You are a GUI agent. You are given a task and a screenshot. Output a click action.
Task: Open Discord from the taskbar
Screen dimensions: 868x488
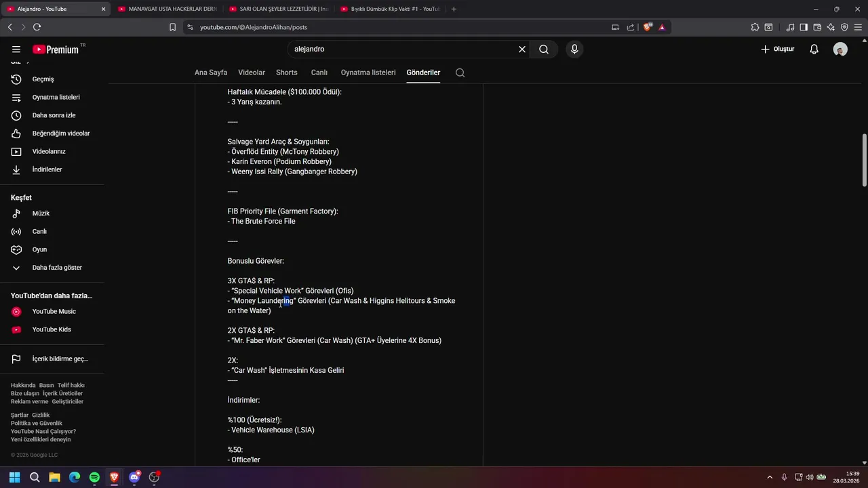134,477
